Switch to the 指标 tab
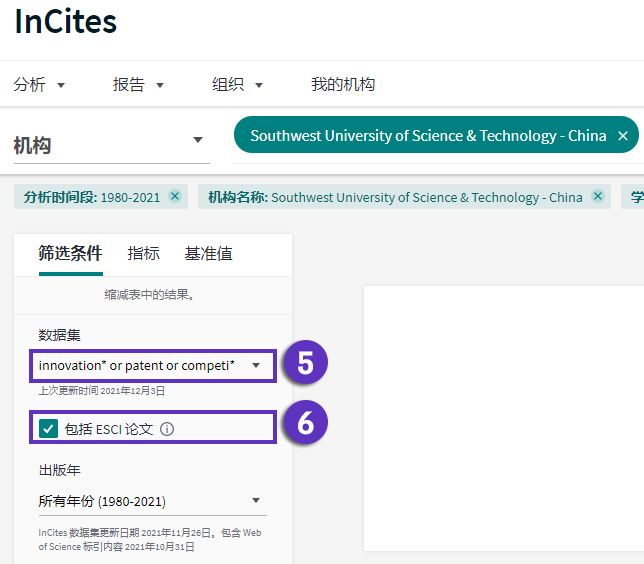The image size is (644, 564). 143,254
